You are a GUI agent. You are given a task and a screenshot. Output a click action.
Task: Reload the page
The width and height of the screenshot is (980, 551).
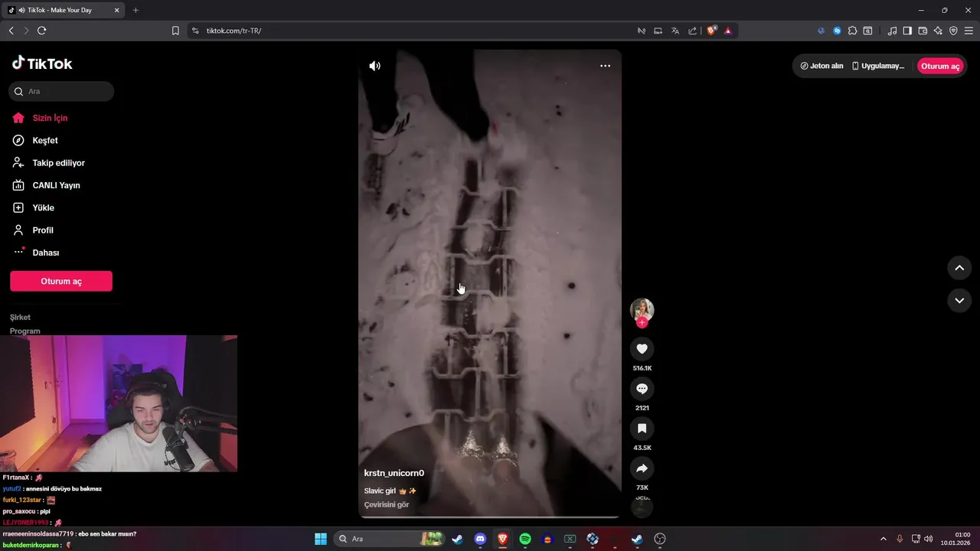click(41, 31)
